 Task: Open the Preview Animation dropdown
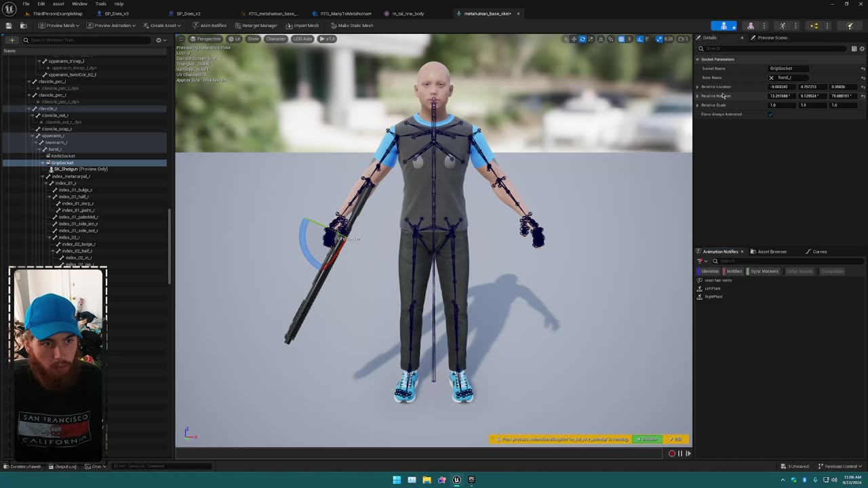pyautogui.click(x=111, y=26)
